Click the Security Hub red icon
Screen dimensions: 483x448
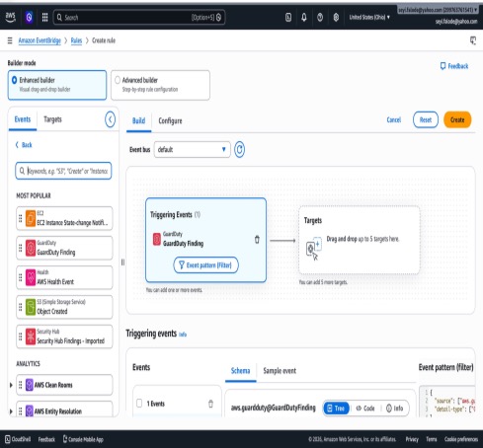pos(31,336)
